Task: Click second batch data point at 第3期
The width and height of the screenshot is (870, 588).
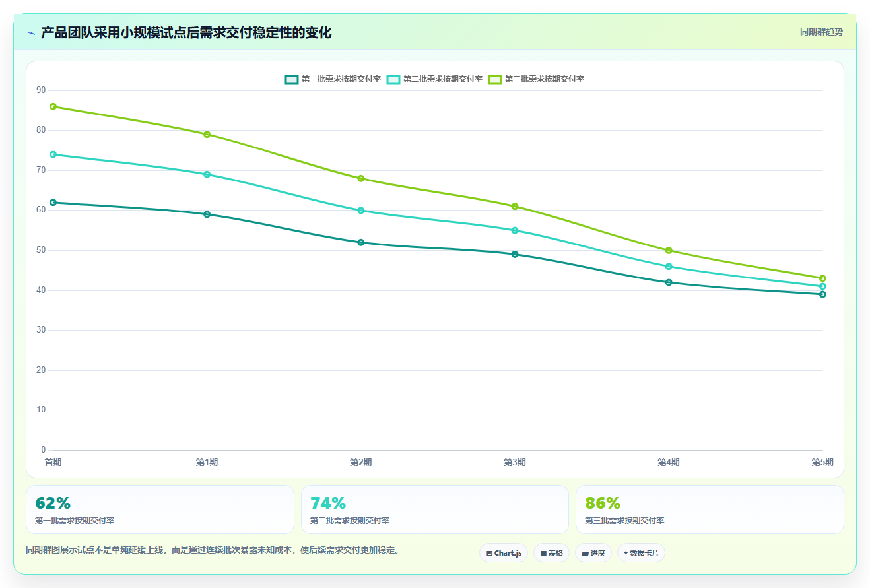Action: click(515, 230)
